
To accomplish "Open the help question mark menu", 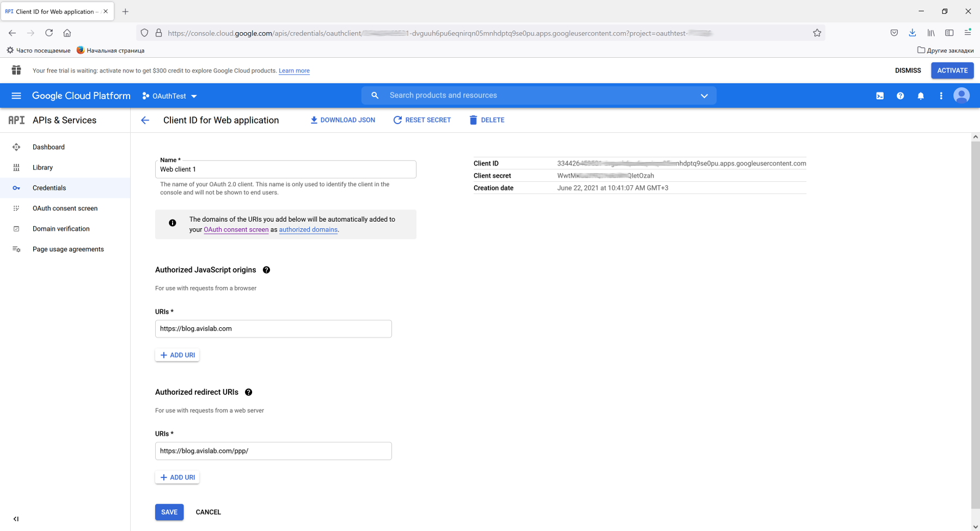I will [x=900, y=96].
